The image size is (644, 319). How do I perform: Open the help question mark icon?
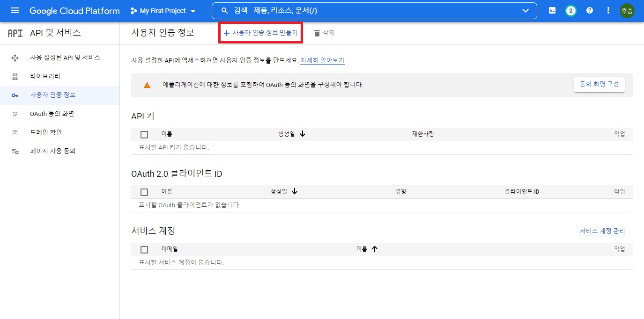coord(590,11)
